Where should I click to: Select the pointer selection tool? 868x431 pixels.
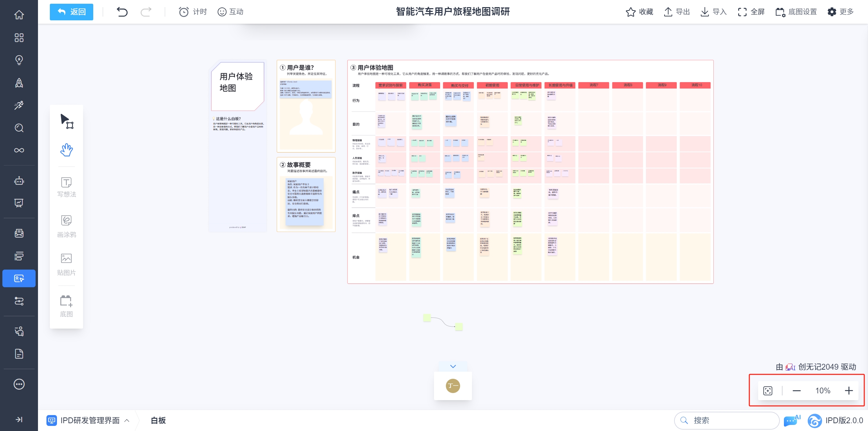tap(66, 121)
